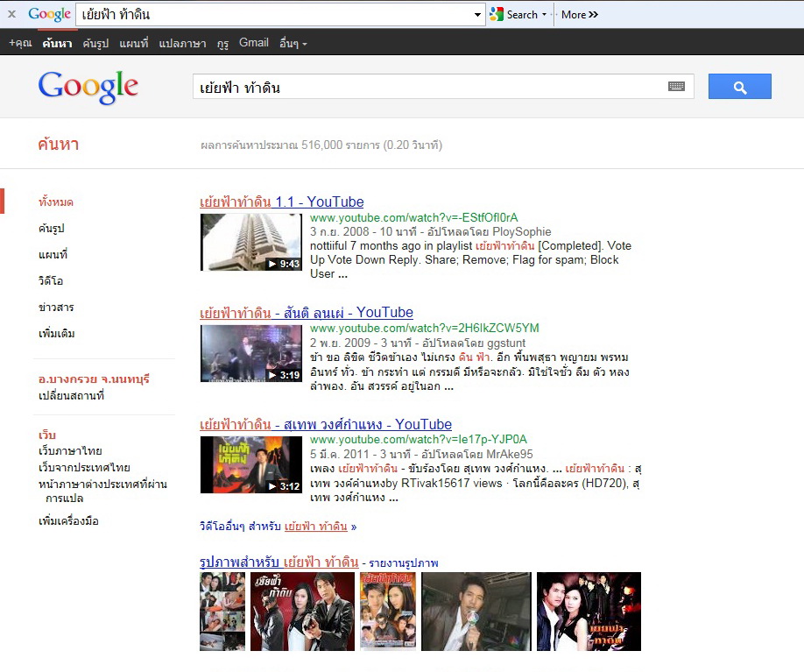The width and height of the screenshot is (804, 672).
Task: Select วิดีโอ in the left sidebar
Action: click(51, 281)
